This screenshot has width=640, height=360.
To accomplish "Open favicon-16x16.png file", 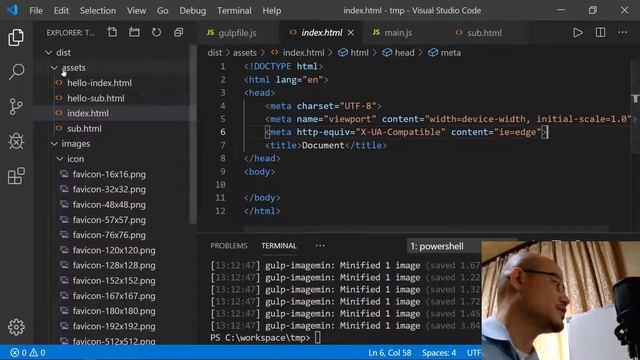I will 109,174.
